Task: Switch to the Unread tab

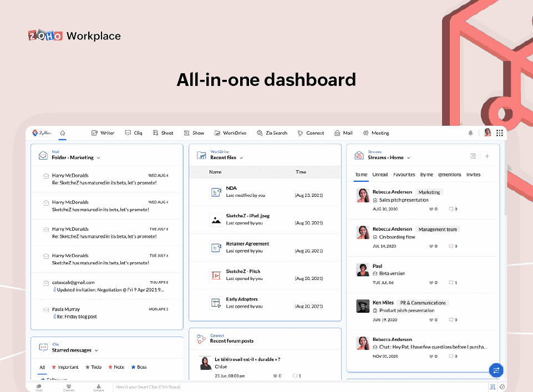Action: pos(380,175)
